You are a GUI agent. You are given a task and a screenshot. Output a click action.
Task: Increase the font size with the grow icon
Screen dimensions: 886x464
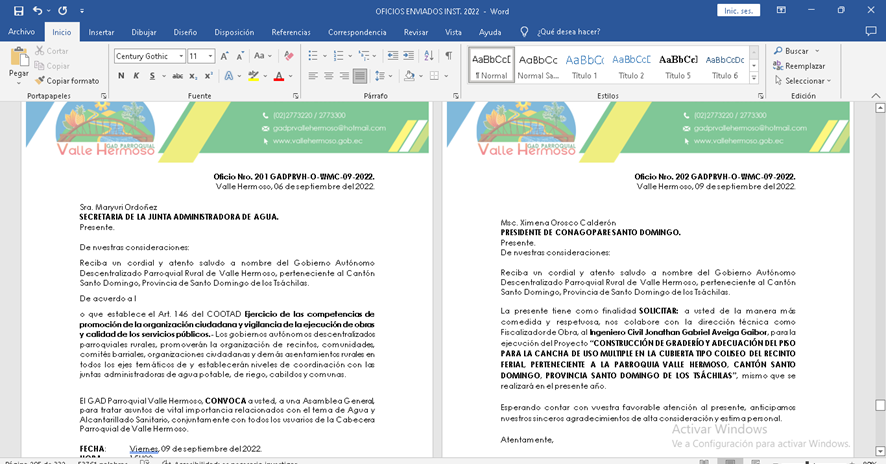pos(226,56)
